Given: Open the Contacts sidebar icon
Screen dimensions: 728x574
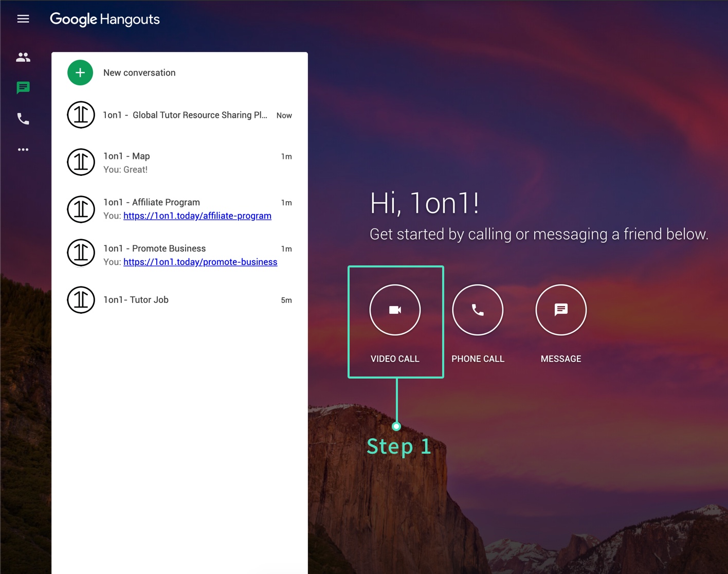Looking at the screenshot, I should 23,57.
